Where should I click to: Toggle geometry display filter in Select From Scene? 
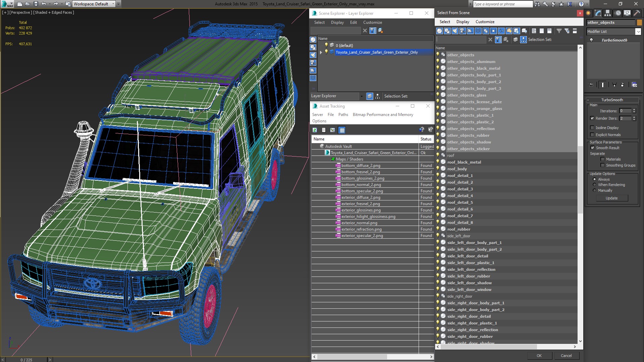point(439,31)
